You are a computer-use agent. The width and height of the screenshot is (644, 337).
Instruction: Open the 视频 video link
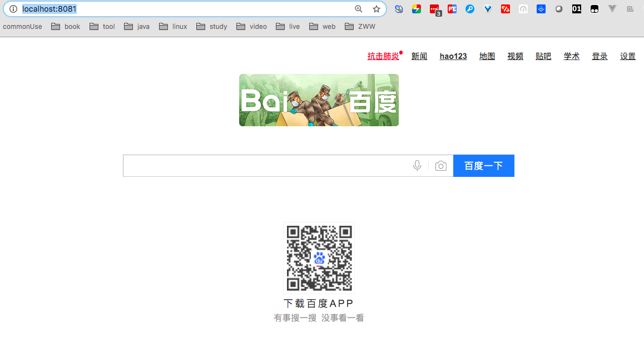click(515, 56)
